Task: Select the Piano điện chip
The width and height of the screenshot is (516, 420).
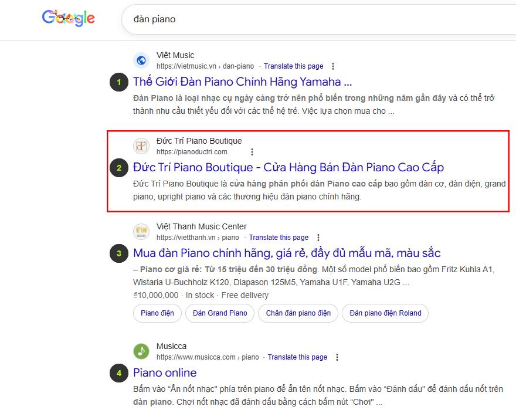Action: [x=157, y=313]
